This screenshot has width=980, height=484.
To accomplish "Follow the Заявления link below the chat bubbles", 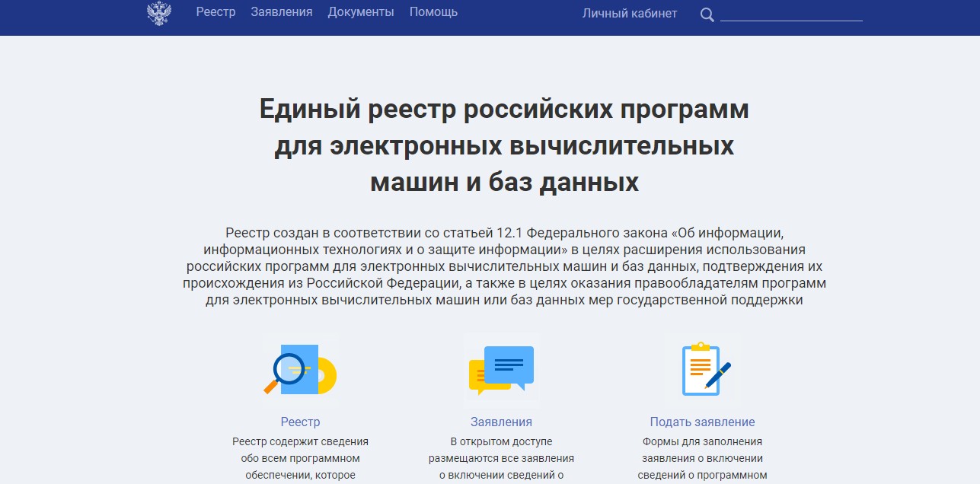I will [x=501, y=422].
